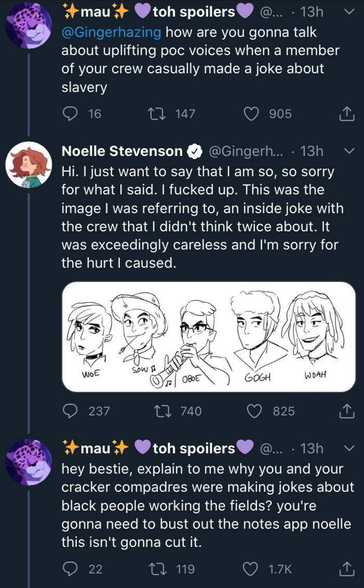This screenshot has width=364, height=588.
Task: Reply to the 'hey bestie' tweet
Action: [70, 569]
